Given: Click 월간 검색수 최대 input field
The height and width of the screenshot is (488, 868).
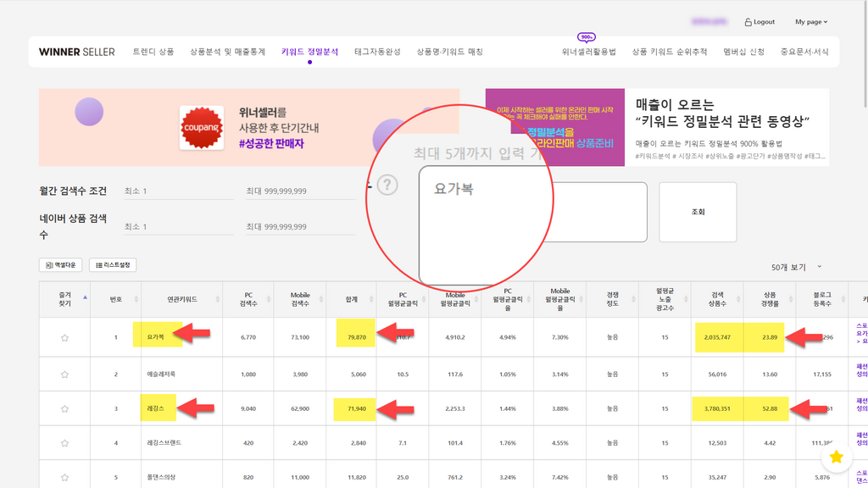Looking at the screenshot, I should tap(300, 191).
